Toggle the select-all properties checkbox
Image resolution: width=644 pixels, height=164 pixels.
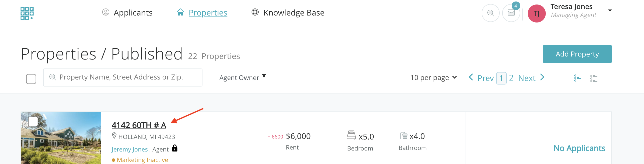click(31, 79)
